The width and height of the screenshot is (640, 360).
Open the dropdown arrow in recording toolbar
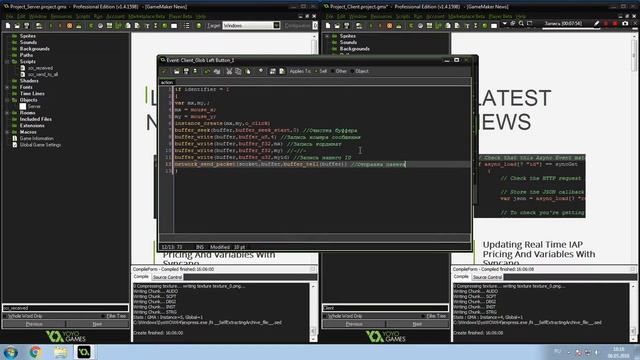click(x=505, y=24)
